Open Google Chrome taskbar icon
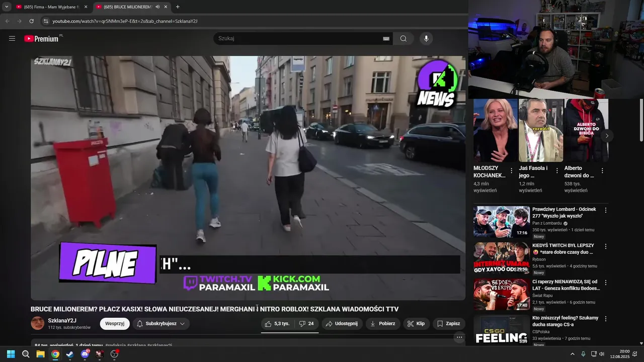The width and height of the screenshot is (644, 362). coord(55,354)
